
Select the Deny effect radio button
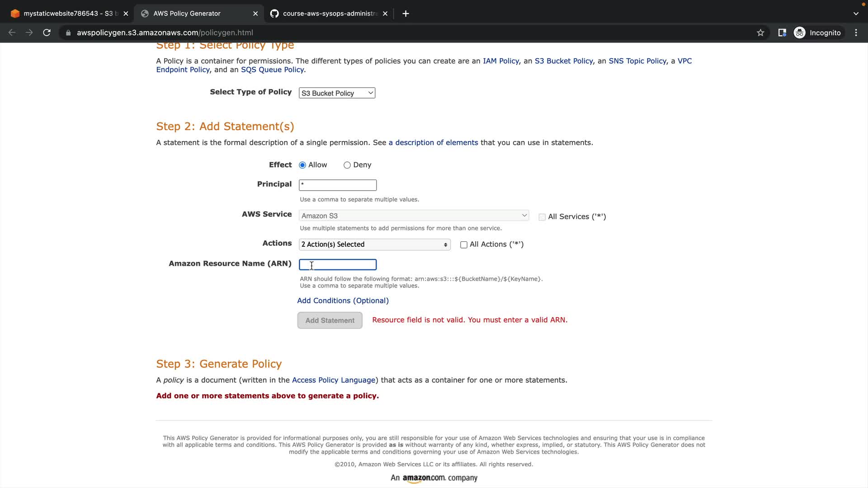pos(347,165)
